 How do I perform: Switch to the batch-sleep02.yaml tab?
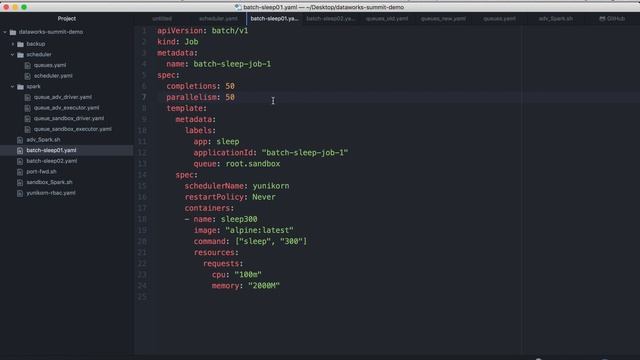click(331, 19)
